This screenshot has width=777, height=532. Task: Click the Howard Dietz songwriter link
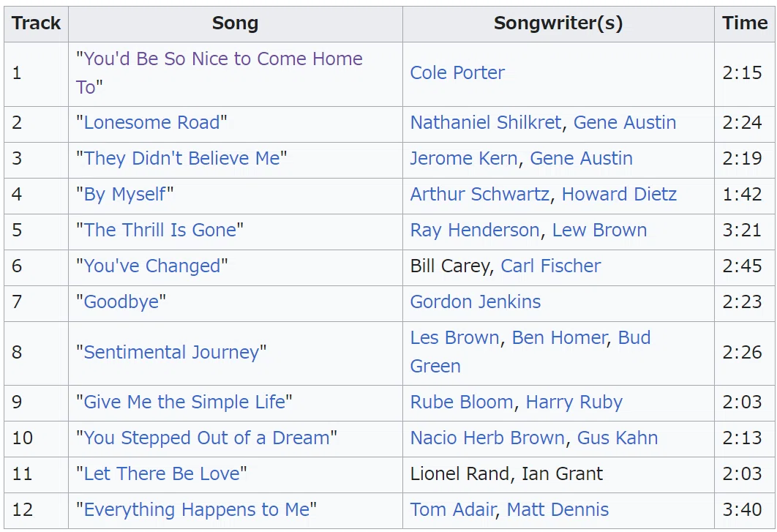point(620,194)
